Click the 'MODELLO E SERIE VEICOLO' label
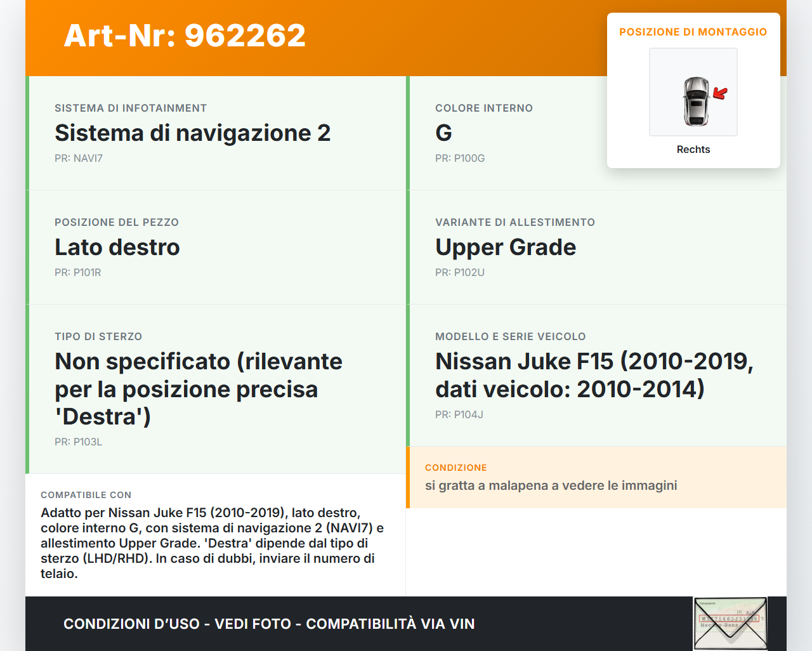812x651 pixels. 511,337
